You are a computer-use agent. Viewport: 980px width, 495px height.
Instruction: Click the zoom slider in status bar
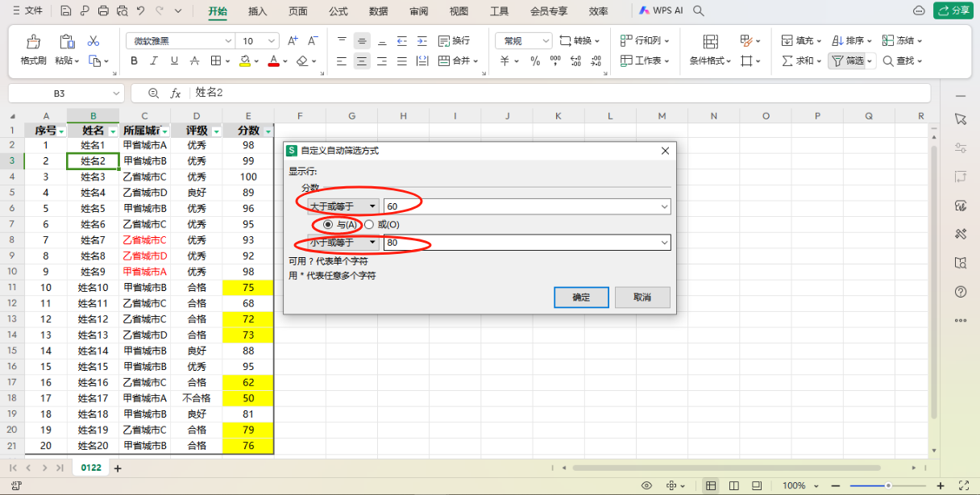(x=888, y=485)
